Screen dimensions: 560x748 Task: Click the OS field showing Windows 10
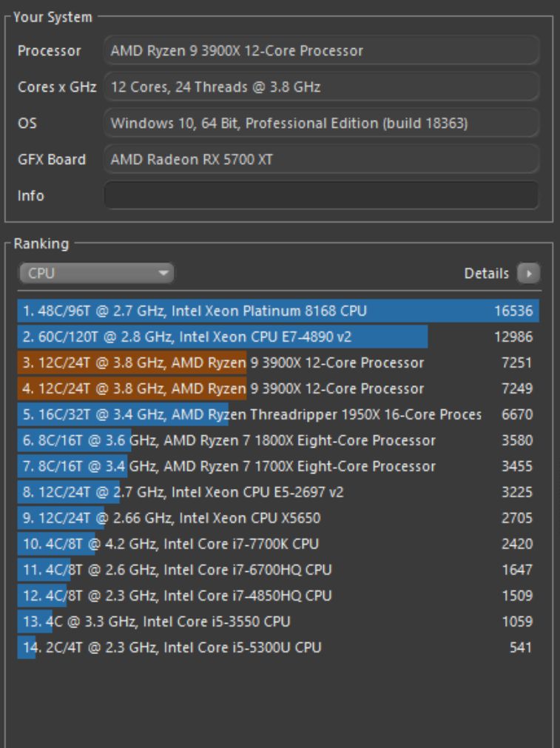322,123
